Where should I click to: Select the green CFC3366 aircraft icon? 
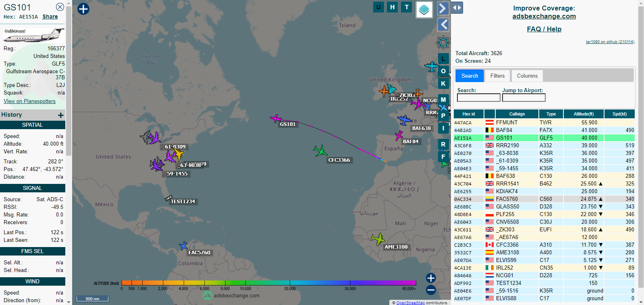click(320, 151)
